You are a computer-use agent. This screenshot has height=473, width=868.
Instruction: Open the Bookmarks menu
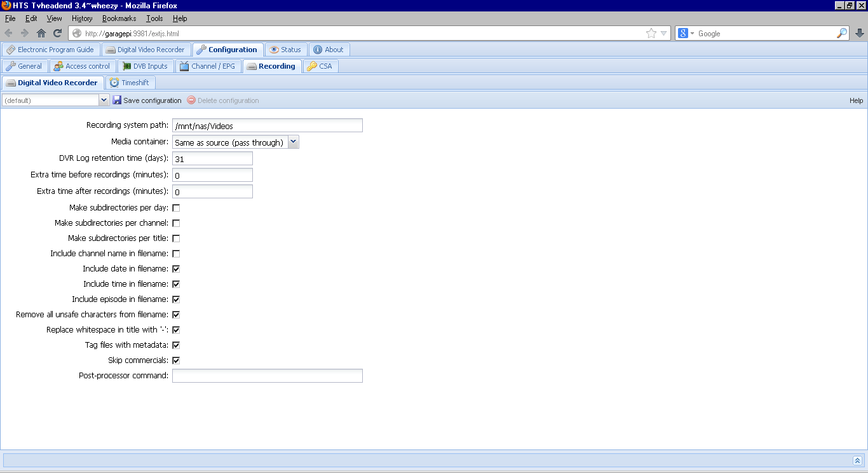[x=118, y=18]
